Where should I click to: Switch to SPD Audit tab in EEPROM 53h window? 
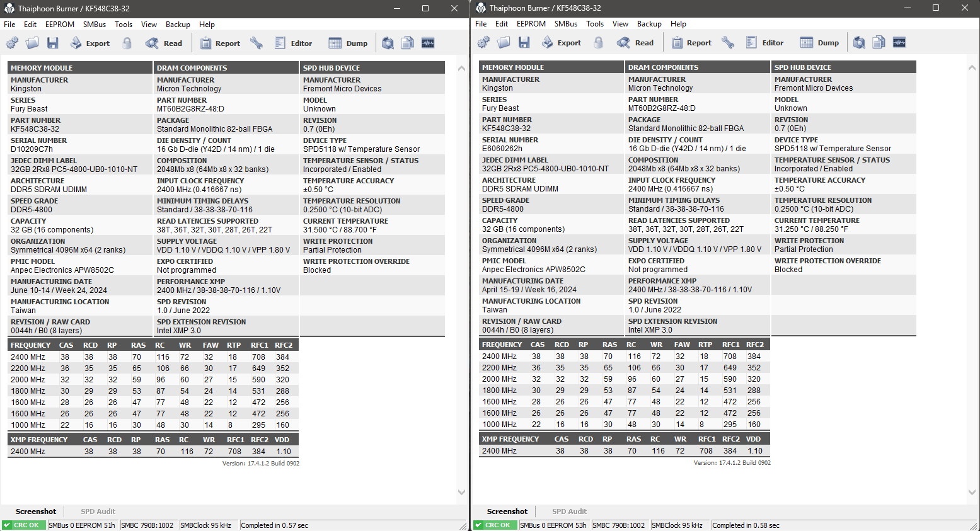click(x=569, y=511)
